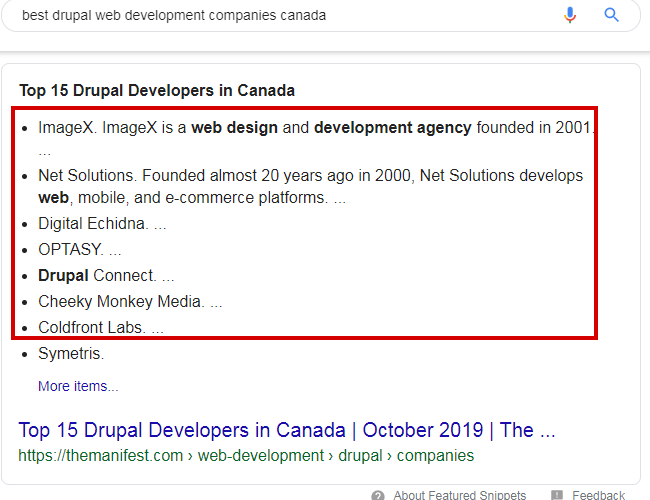Viewport: 650px width, 500px height.
Task: Click the question mark icon beside About Featured Snippets
Action: (x=378, y=495)
